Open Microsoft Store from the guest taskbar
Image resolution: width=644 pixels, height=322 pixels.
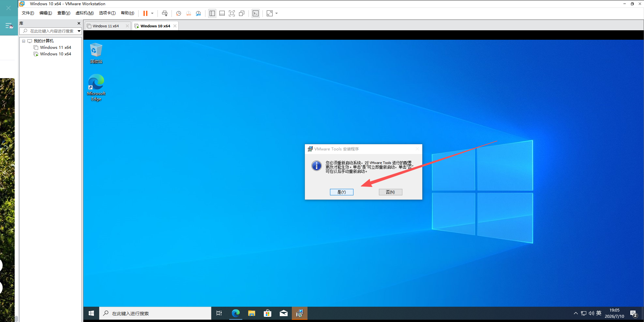(267, 313)
